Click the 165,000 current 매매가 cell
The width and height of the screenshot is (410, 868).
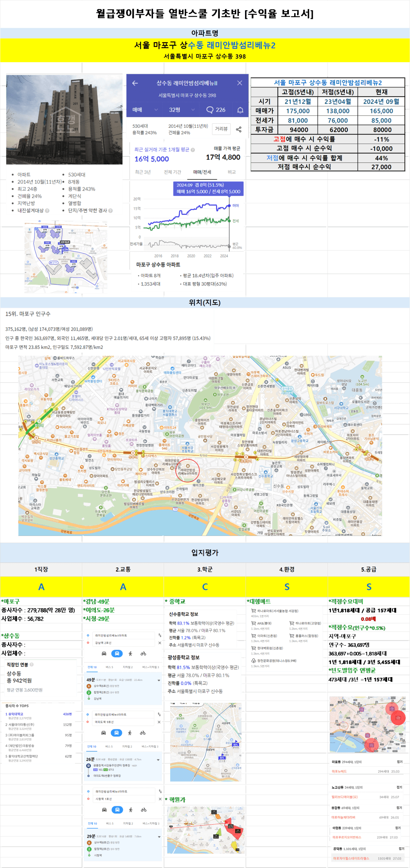pyautogui.click(x=381, y=111)
